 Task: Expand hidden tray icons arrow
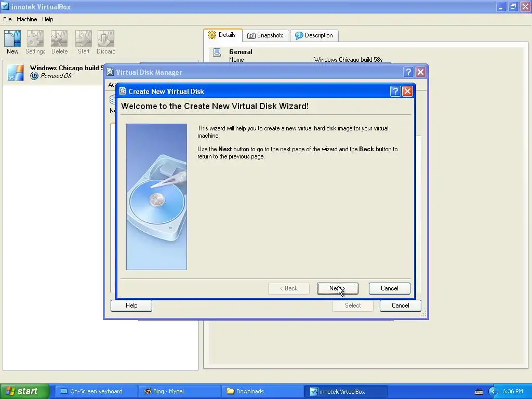493,392
